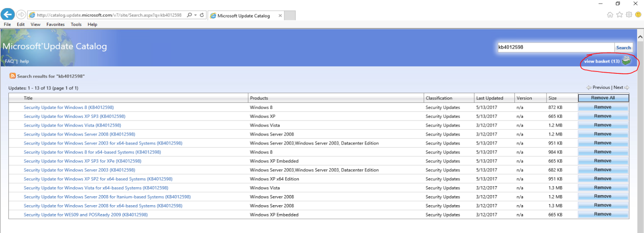Click the browser forward arrow button
Image resolution: width=644 pixels, height=233 pixels.
coord(21,15)
